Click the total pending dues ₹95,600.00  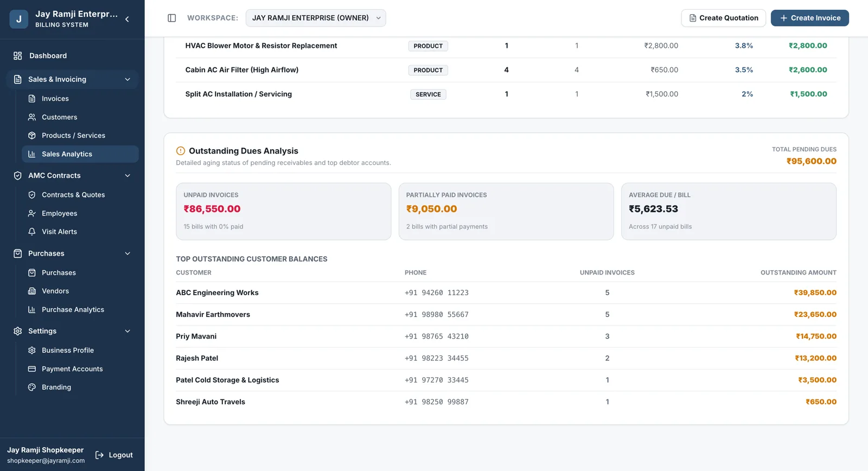[x=812, y=161]
